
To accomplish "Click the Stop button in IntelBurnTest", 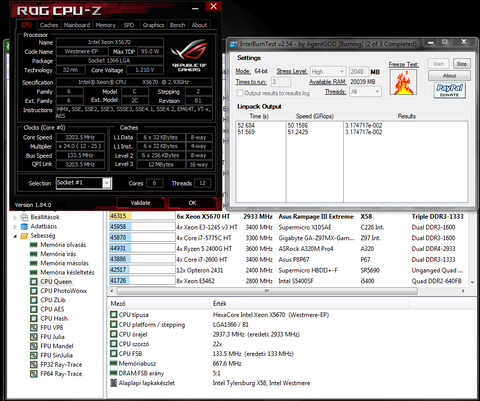I will 462,64.
